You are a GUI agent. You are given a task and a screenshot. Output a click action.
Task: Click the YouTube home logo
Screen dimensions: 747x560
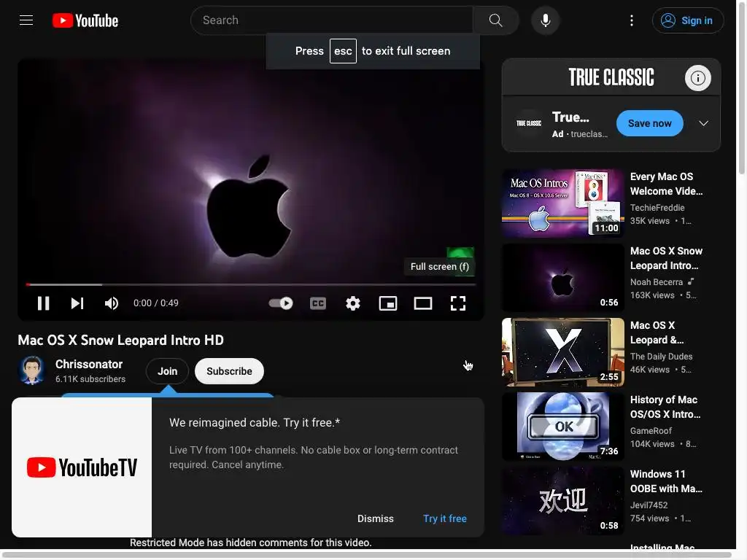coord(85,20)
